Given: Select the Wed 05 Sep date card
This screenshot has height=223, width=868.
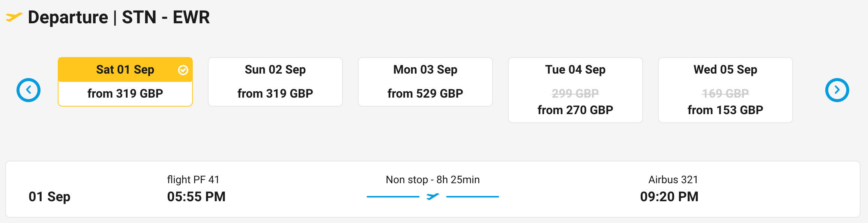Looking at the screenshot, I should (x=725, y=90).
